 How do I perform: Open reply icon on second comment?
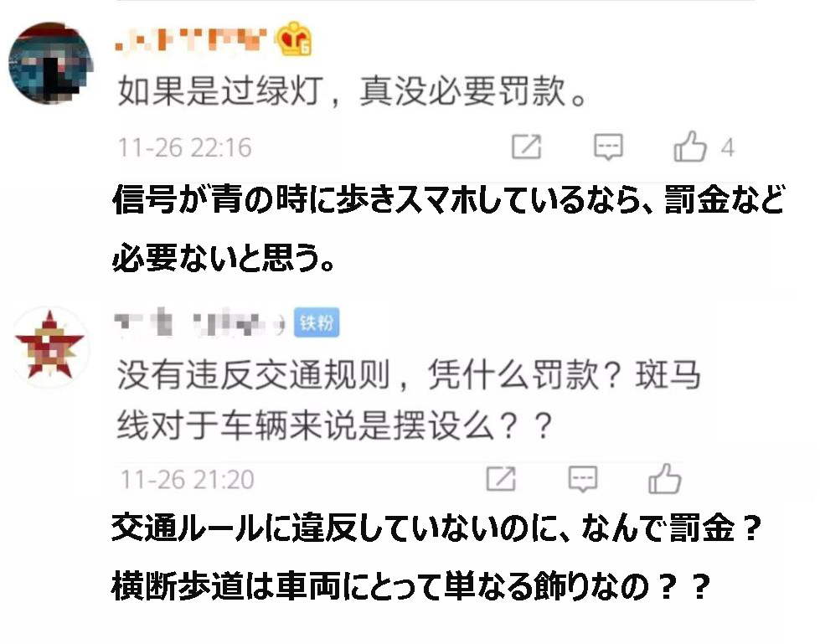point(583,478)
